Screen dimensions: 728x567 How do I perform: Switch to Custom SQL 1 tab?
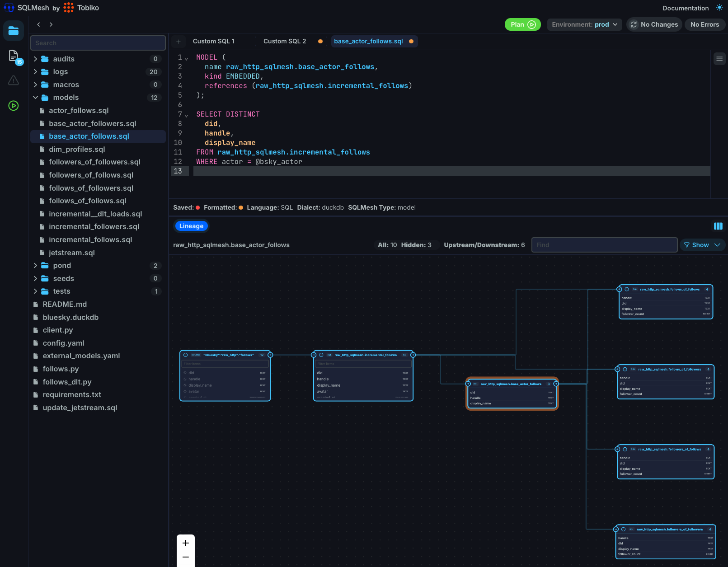tap(214, 41)
